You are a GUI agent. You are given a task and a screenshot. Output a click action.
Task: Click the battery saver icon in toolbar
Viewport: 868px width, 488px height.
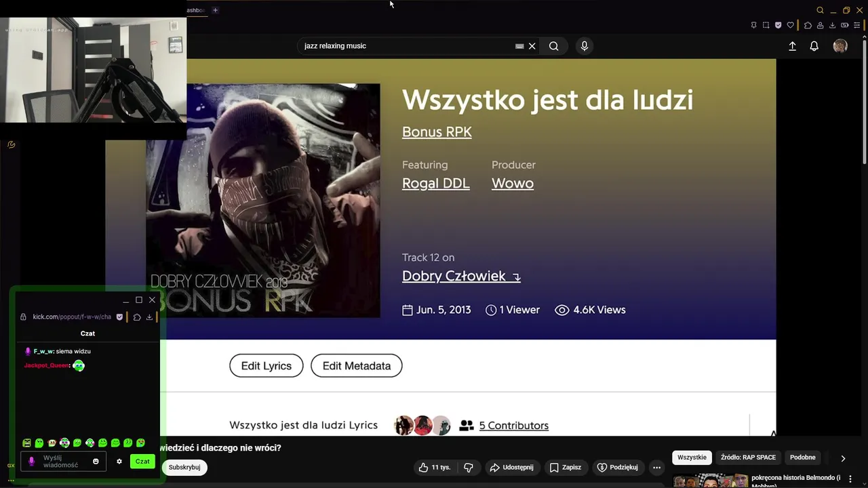844,25
